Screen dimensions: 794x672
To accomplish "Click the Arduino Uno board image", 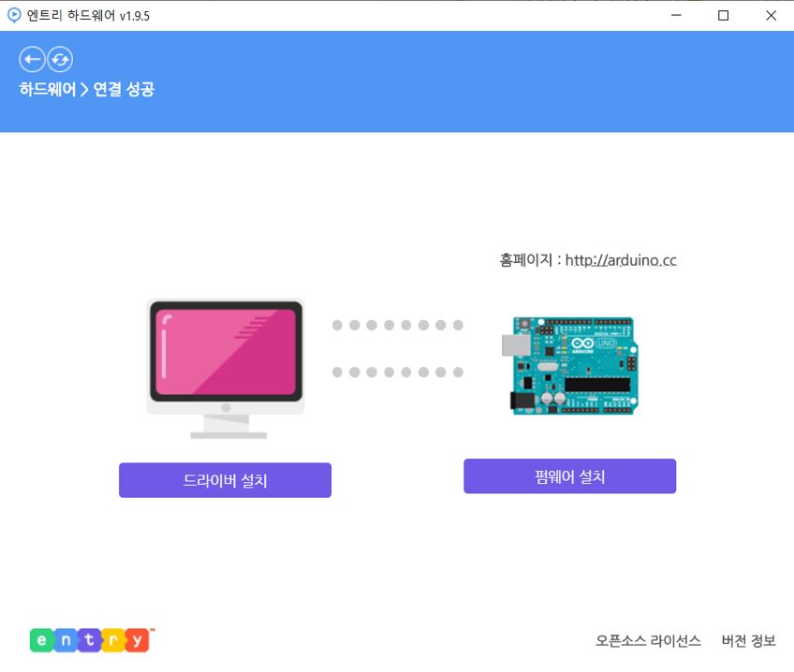I will coord(570,366).
